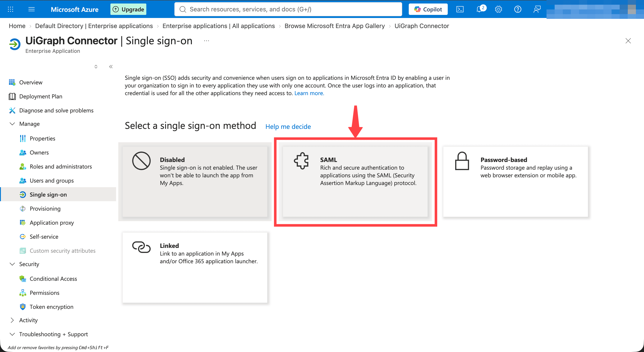Open Browse Microsoft Entra App Gallery breadcrumb
The width and height of the screenshot is (644, 352).
click(334, 26)
